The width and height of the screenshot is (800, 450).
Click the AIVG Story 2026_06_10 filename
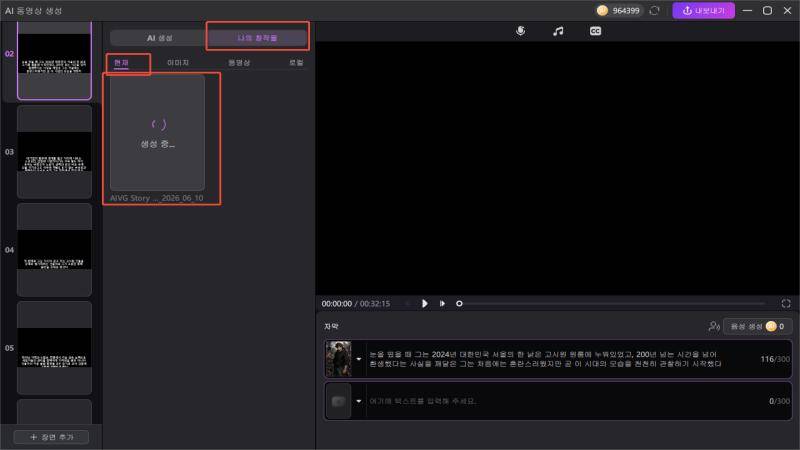click(x=157, y=198)
